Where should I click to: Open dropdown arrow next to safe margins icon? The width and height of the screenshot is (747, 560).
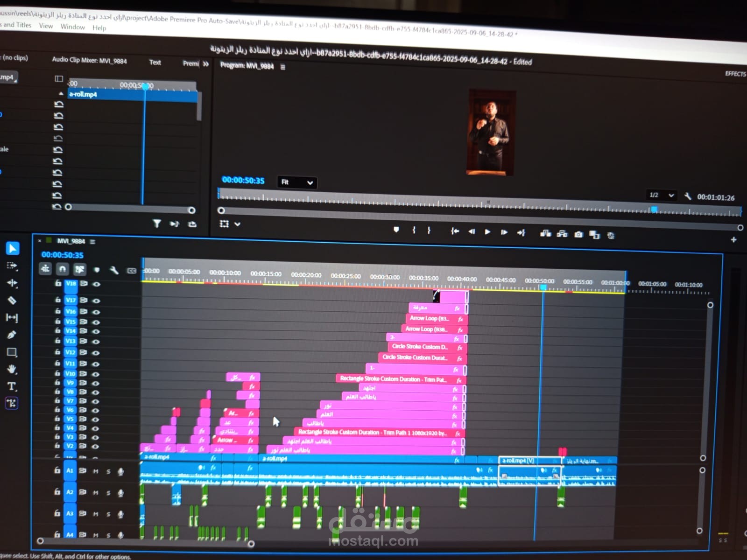(x=237, y=224)
